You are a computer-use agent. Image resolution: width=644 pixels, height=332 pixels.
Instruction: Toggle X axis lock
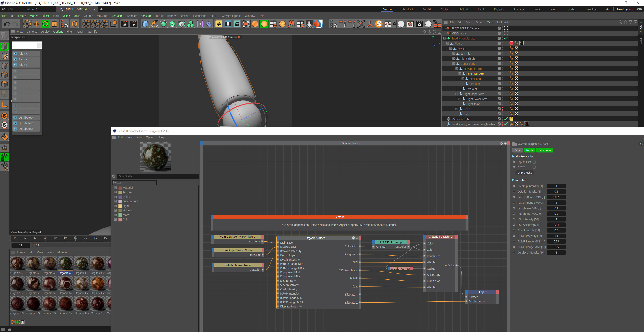(x=86, y=24)
